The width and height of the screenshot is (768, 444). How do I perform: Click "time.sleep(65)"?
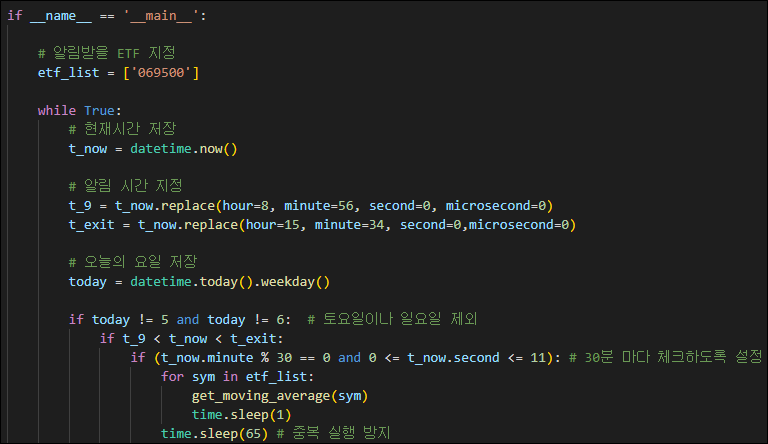click(x=215, y=433)
